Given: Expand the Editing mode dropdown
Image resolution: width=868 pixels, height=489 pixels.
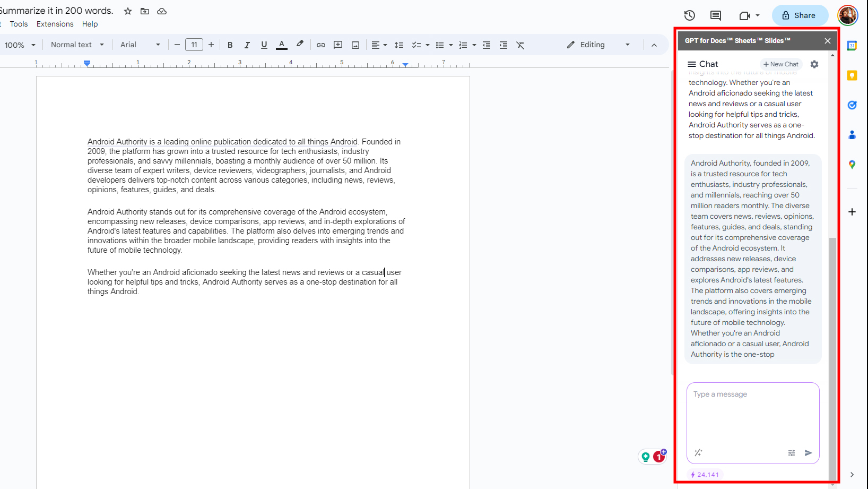Looking at the screenshot, I should pos(598,45).
